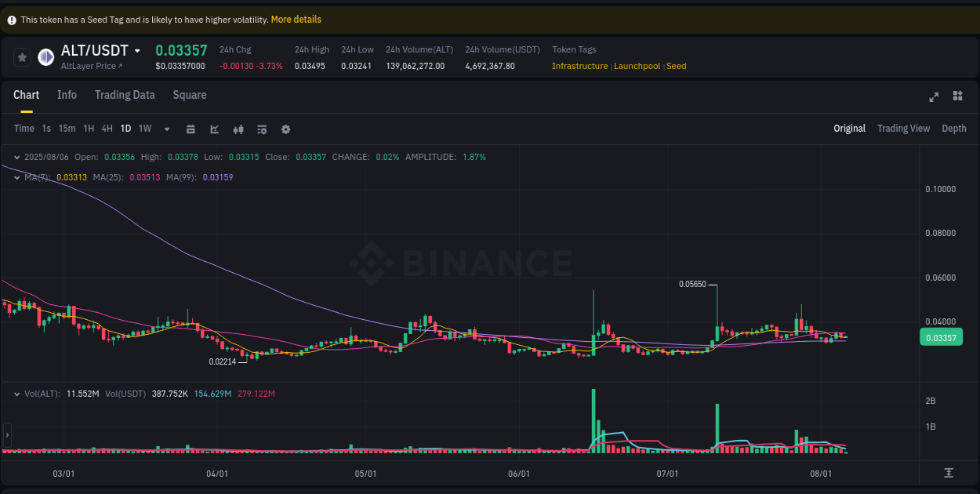Open the chart layout grid icon
Viewport: 980px width, 494px height.
(957, 96)
